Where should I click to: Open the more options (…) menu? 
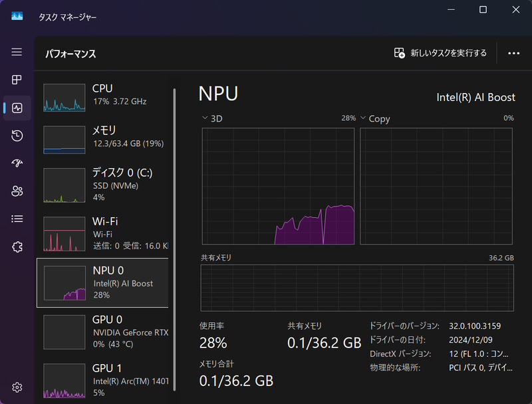tap(515, 52)
